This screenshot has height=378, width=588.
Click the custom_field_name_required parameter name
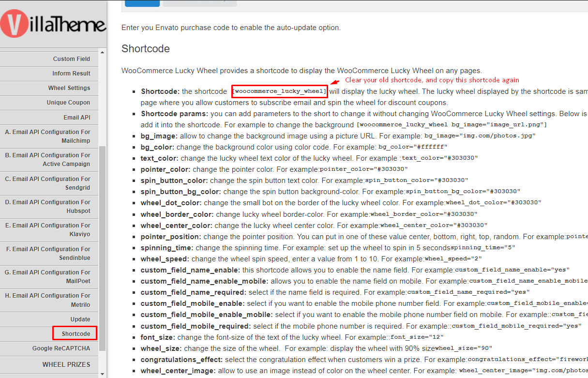(194, 292)
